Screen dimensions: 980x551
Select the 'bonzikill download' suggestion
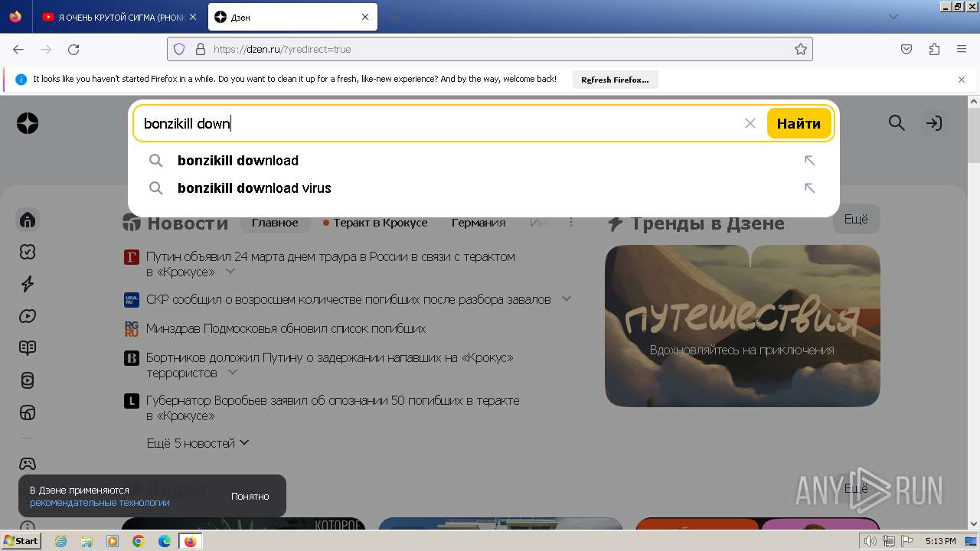484,161
